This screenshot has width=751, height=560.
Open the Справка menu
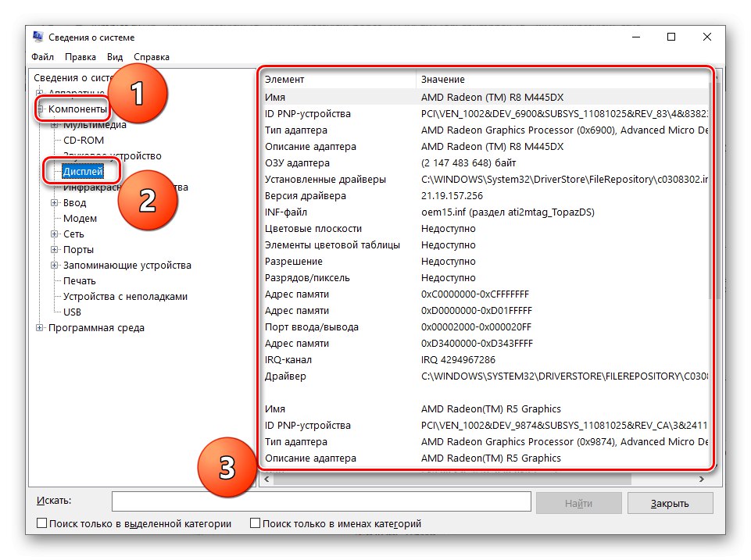coord(152,57)
